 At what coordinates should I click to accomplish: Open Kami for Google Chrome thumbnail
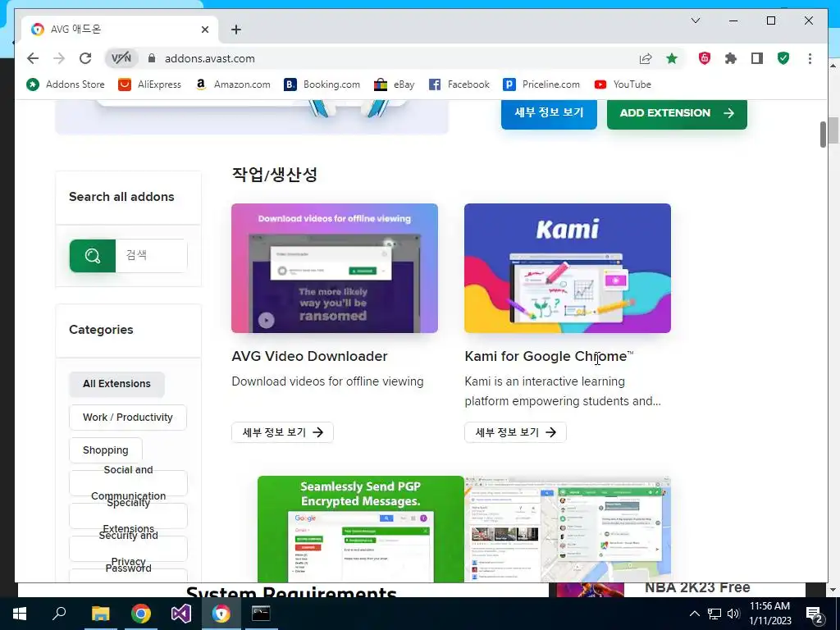point(568,268)
